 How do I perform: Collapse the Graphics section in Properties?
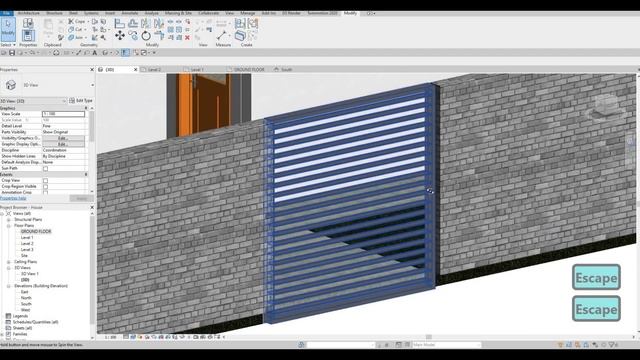click(86, 108)
